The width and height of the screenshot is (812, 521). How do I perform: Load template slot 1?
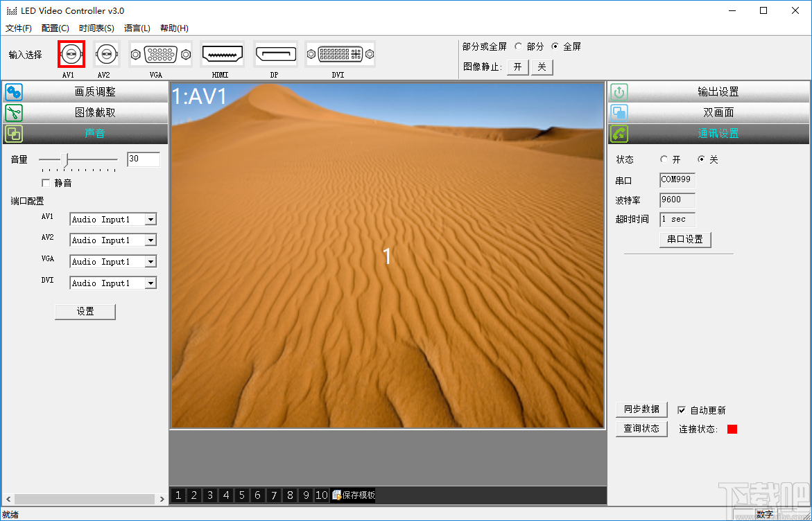(178, 495)
